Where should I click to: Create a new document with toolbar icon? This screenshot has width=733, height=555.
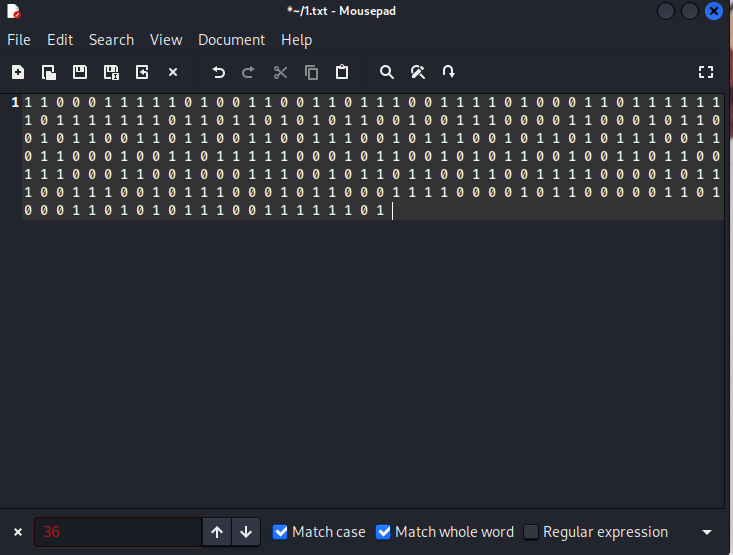[18, 72]
